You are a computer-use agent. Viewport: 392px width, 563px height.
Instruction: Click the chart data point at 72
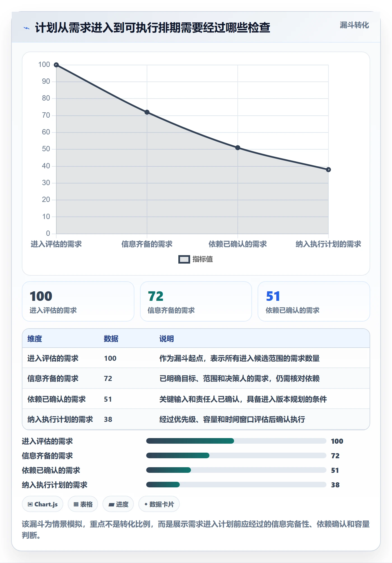pyautogui.click(x=147, y=112)
